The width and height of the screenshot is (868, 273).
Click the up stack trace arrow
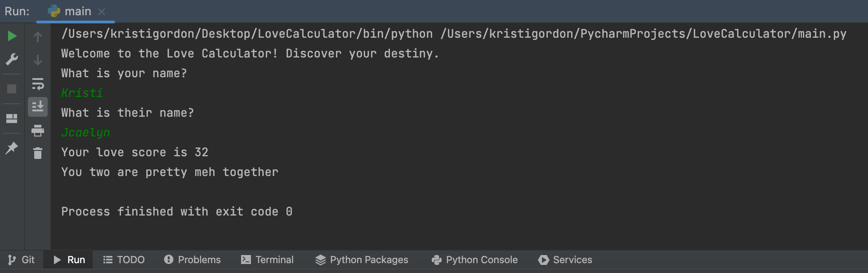pos(38,36)
